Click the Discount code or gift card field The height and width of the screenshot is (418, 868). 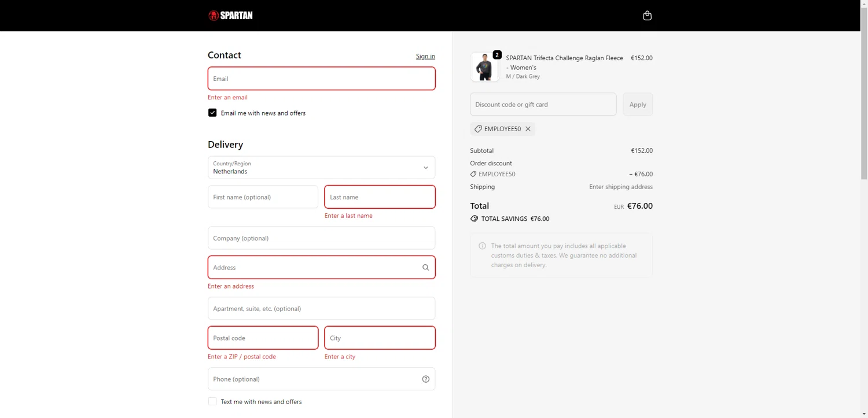(543, 105)
